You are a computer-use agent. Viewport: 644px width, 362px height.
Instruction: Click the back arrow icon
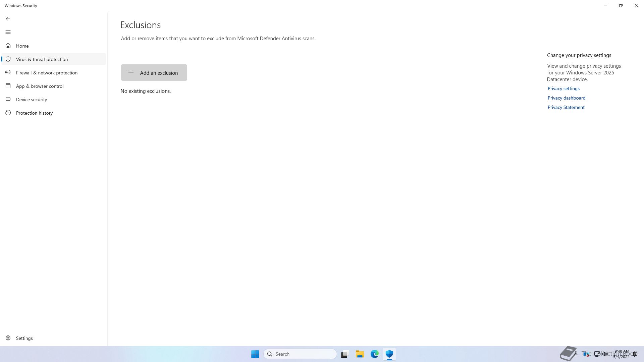[8, 19]
